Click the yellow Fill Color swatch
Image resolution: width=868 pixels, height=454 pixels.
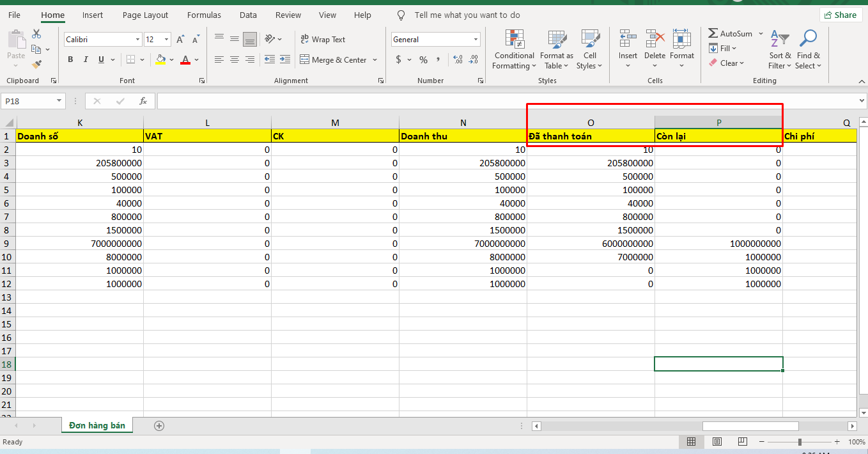point(160,60)
